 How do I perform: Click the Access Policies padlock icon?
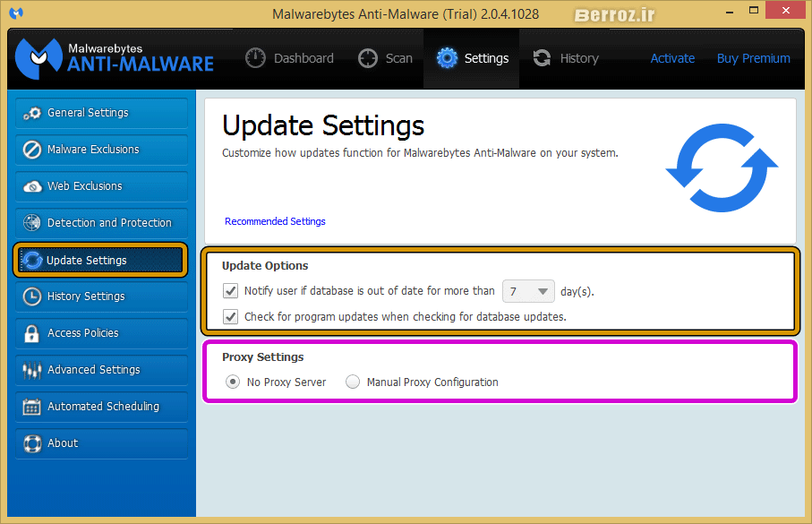[31, 333]
